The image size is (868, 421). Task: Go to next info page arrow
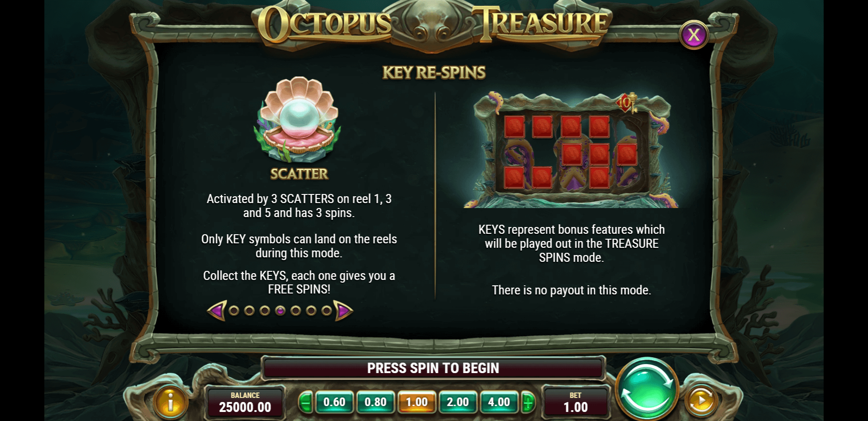[343, 311]
